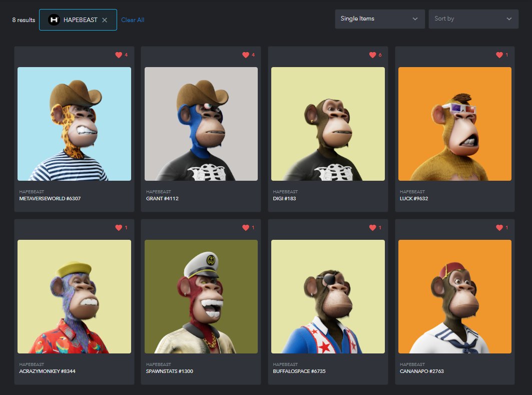This screenshot has height=395, width=532.
Task: Click the heart icon on GRANT #4112
Action: pyautogui.click(x=246, y=55)
